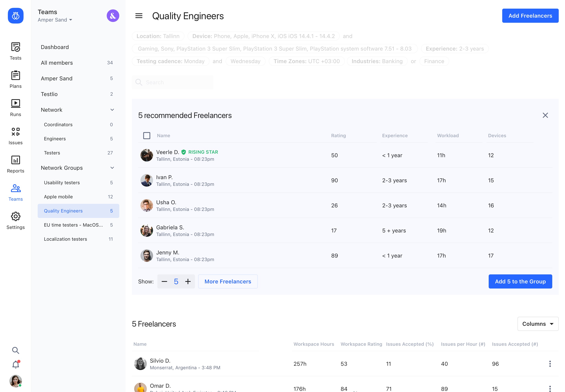Collapse the Network Groups chevron
The image size is (565, 392).
coord(112,168)
